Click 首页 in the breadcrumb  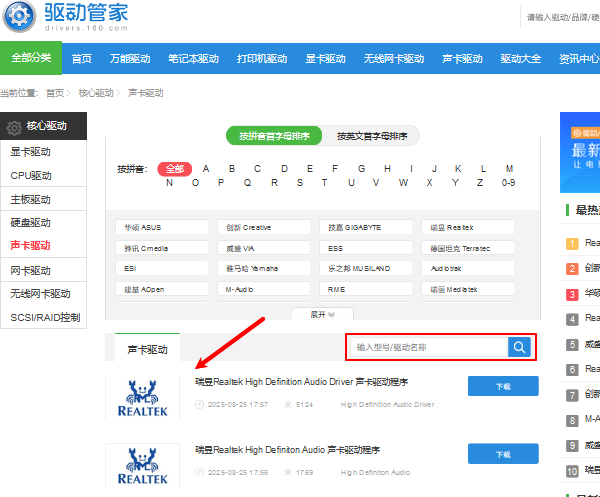(x=55, y=93)
